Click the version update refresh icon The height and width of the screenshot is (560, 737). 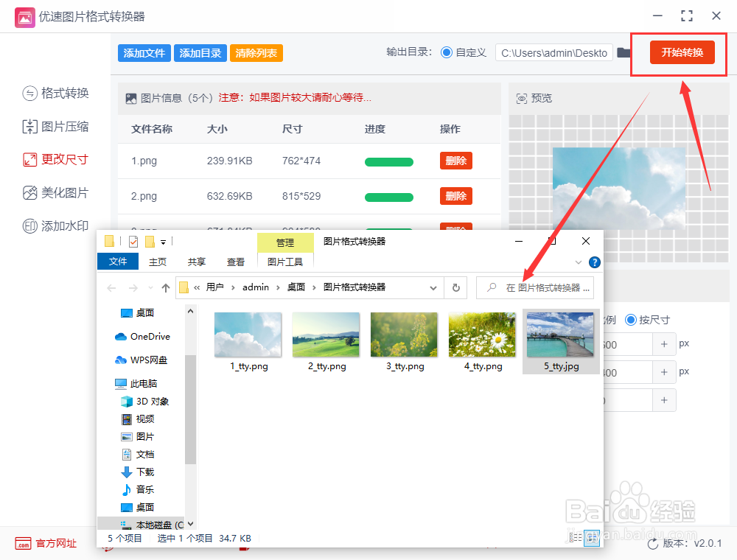652,544
